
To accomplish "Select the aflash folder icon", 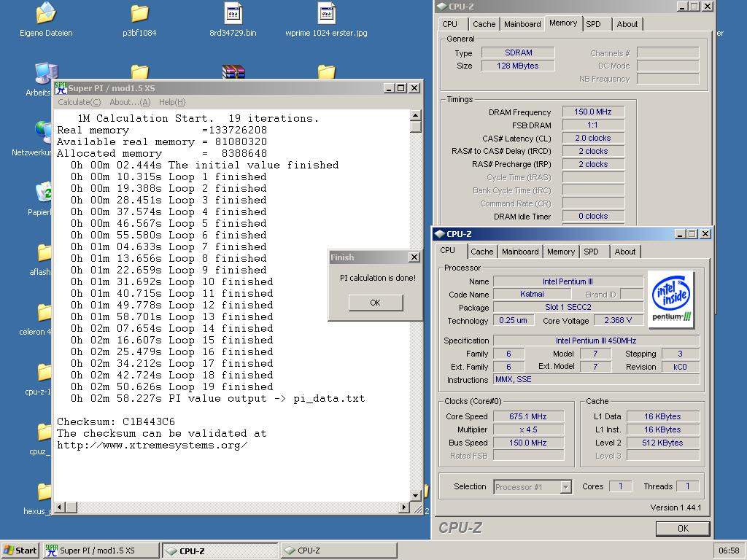I will 44,252.
